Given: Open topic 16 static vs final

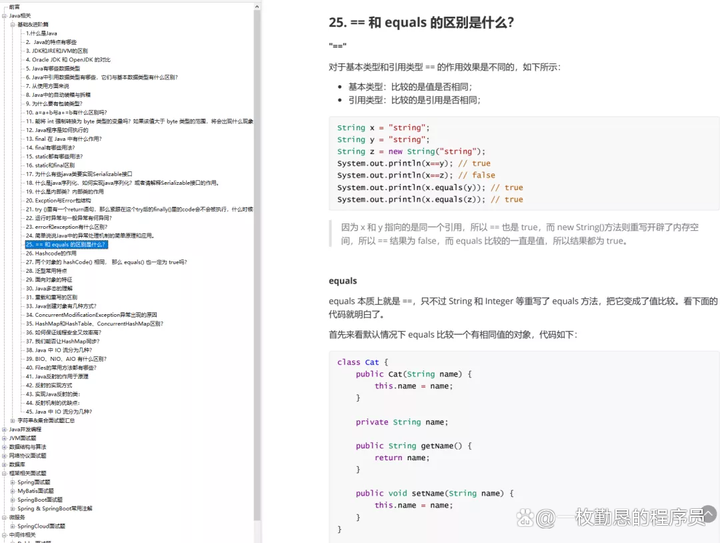Looking at the screenshot, I should tap(50, 165).
